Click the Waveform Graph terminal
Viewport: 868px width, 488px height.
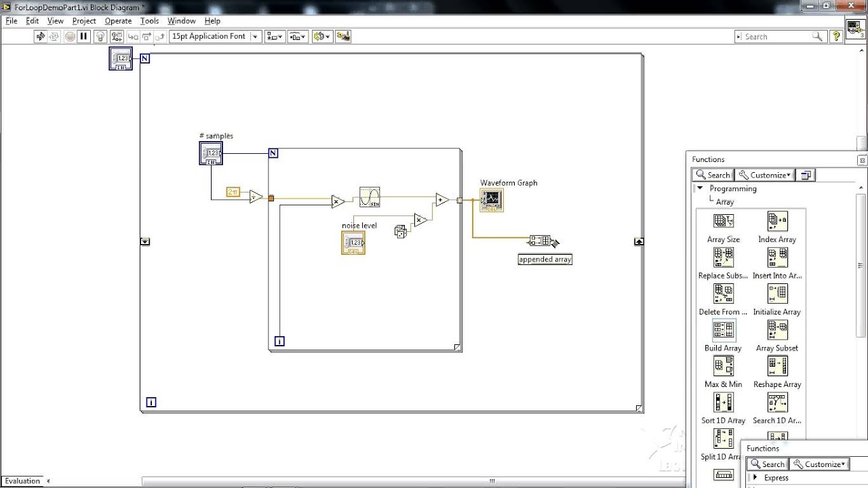tap(492, 200)
